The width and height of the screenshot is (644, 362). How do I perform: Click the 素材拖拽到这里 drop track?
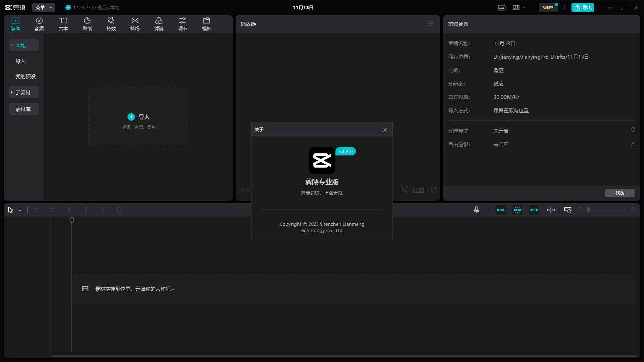353,289
